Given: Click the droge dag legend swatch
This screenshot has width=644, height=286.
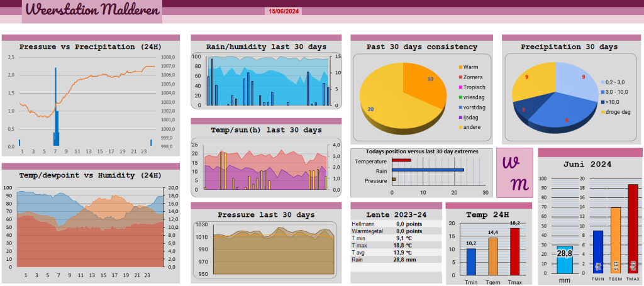Looking at the screenshot, I should pos(601,113).
